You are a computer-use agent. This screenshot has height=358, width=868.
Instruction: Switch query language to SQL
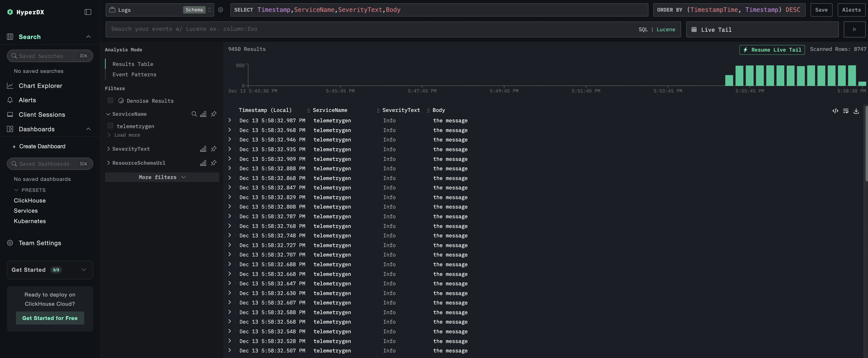pos(643,29)
